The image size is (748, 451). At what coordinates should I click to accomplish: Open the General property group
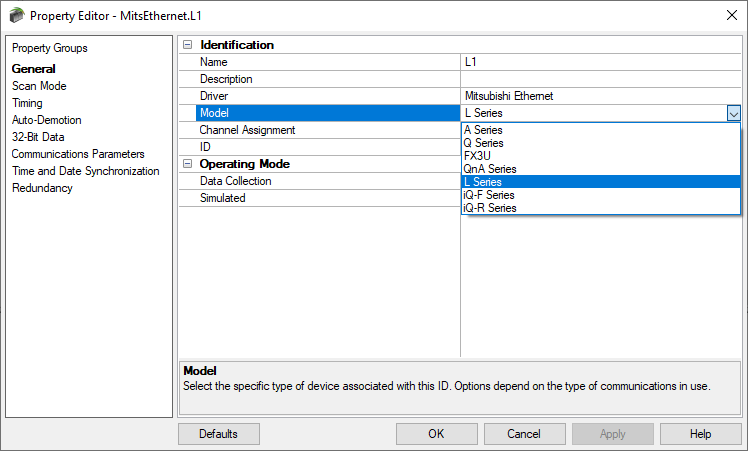click(33, 69)
